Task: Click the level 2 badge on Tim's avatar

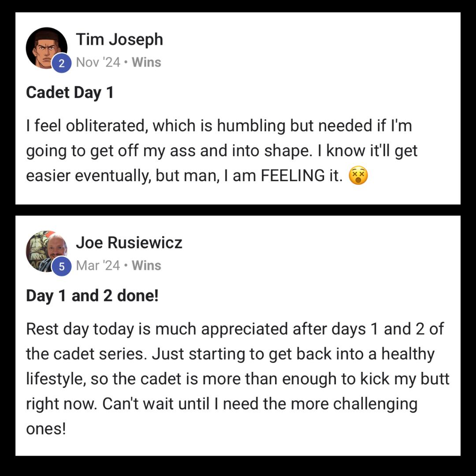Action: [62, 63]
